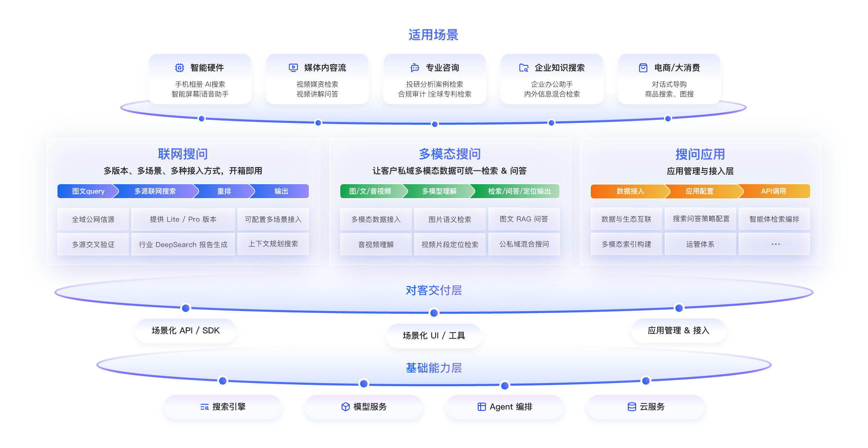Click the 场景化 API / SDK pill
The width and height of the screenshot is (868, 448).
coord(186,331)
